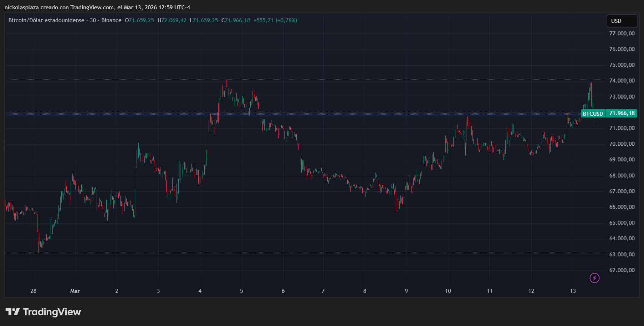
Task: Click the Binance exchange label in the header
Action: pyautogui.click(x=111, y=20)
